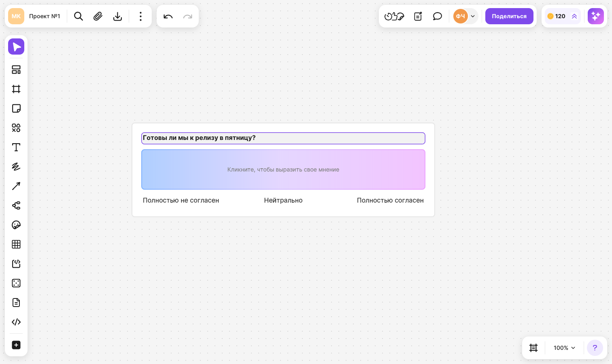Open the notes panel icon
612x364 pixels.
click(418, 16)
